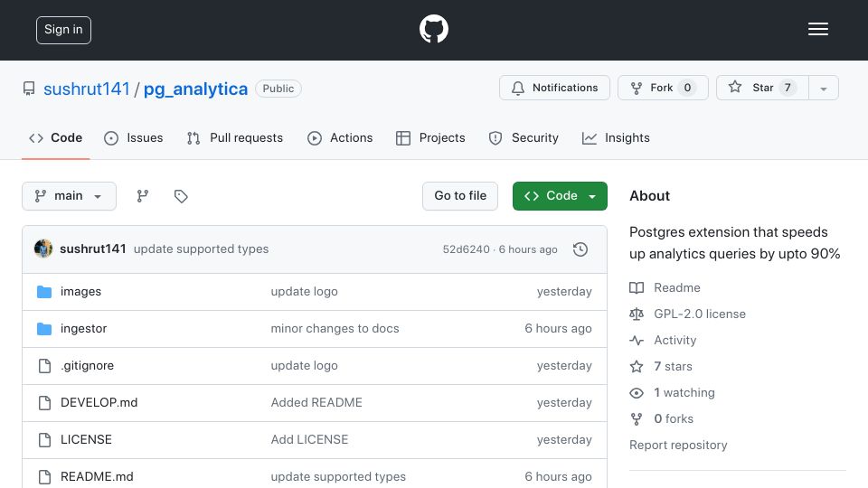The height and width of the screenshot is (488, 868).
Task: View commit history clock icon
Action: tap(580, 249)
